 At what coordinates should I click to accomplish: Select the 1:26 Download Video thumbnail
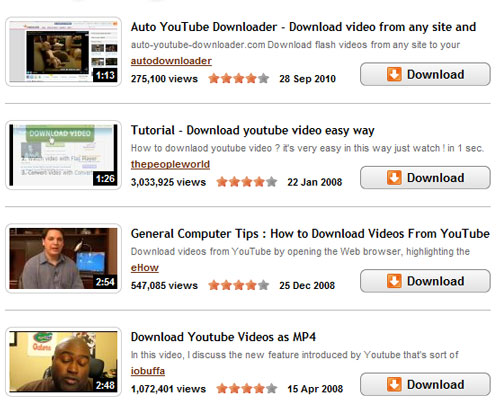(x=63, y=155)
